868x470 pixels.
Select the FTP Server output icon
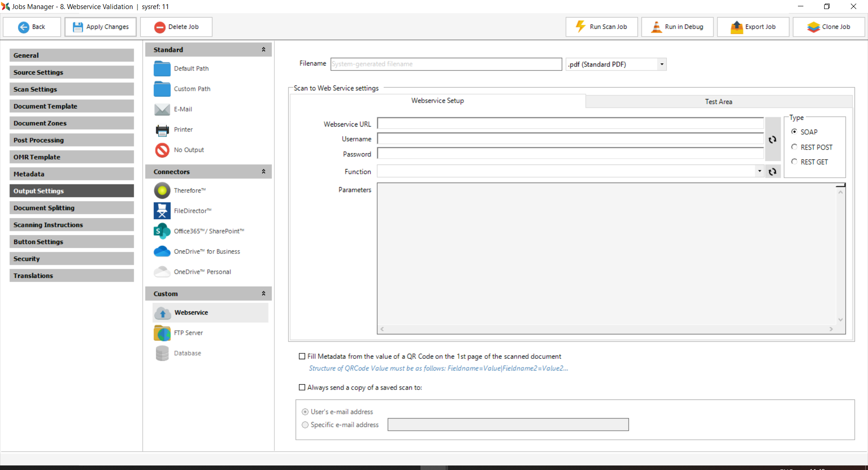[x=162, y=333]
